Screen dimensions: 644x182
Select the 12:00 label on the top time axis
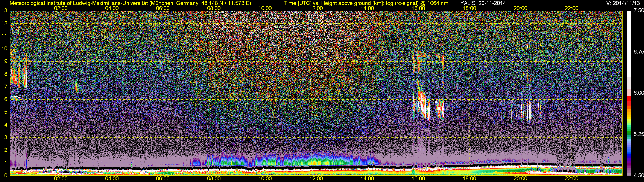(316, 8)
